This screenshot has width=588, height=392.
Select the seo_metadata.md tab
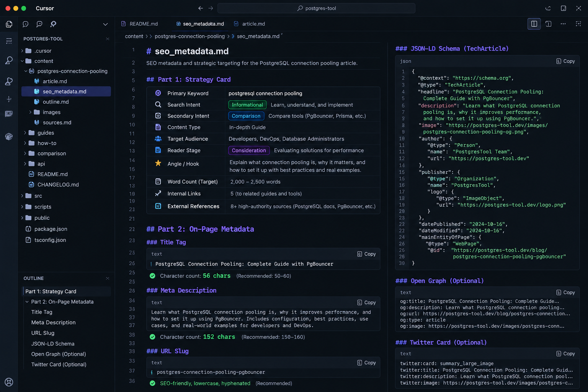point(200,24)
